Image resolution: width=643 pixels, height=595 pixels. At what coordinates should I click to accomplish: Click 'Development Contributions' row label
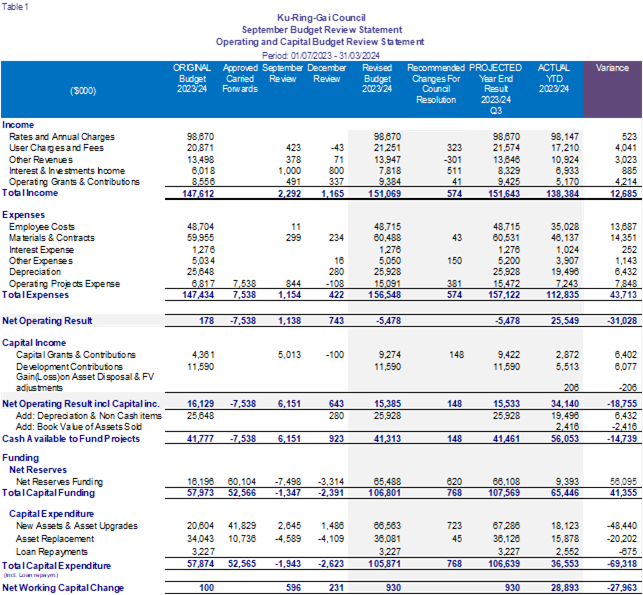pyautogui.click(x=69, y=367)
